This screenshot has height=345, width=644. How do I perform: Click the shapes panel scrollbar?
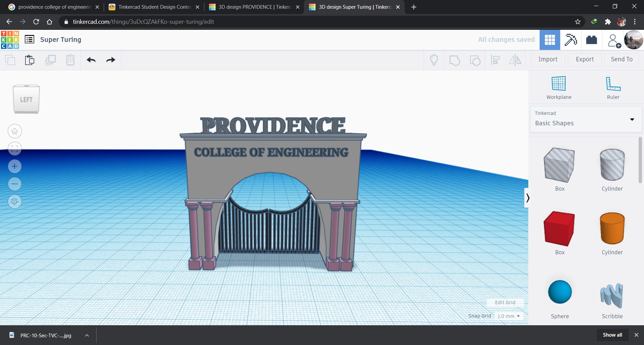(640, 160)
